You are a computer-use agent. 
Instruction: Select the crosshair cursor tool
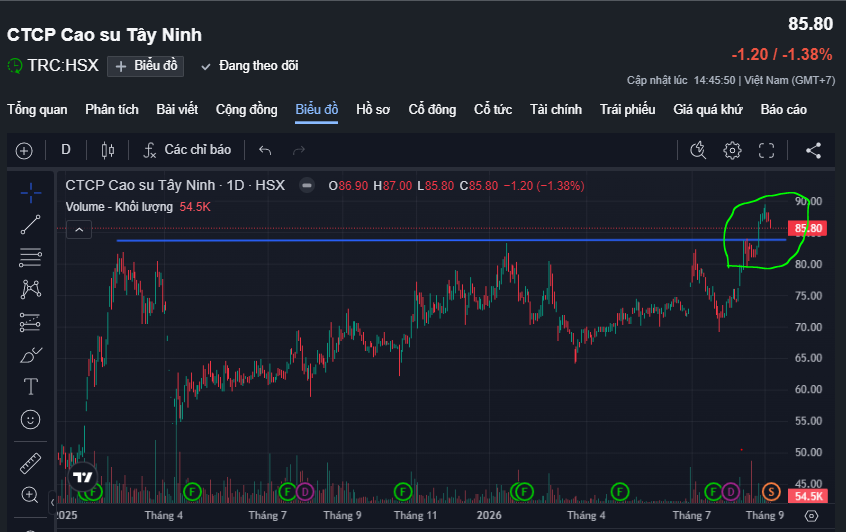coord(31,193)
